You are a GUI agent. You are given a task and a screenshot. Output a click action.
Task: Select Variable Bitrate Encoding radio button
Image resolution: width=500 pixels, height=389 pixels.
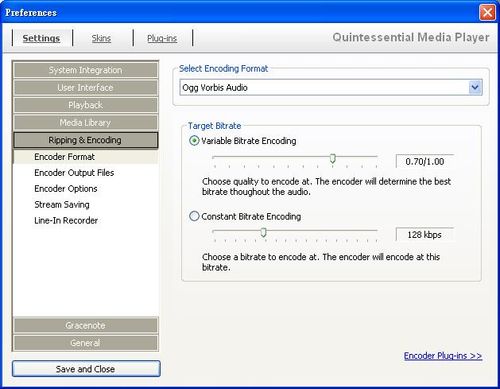pos(194,141)
